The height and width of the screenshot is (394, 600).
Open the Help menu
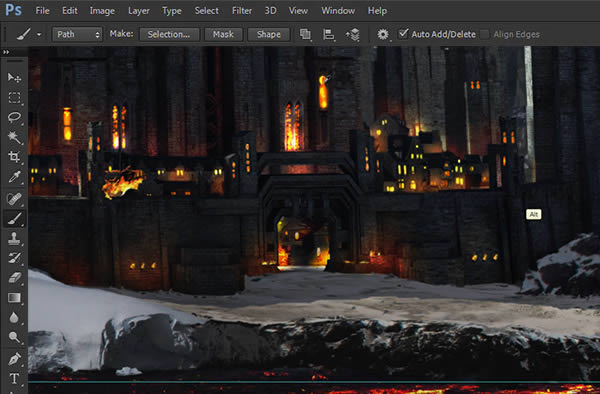point(377,11)
